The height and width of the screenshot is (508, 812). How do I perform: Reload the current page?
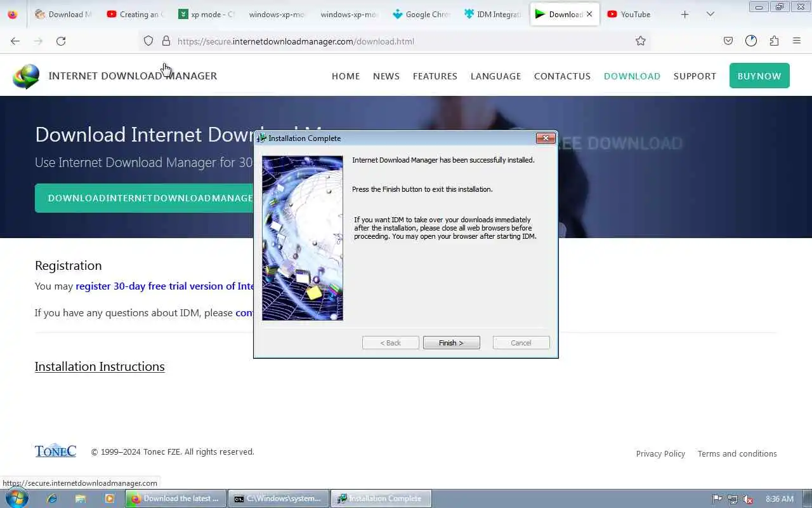61,41
